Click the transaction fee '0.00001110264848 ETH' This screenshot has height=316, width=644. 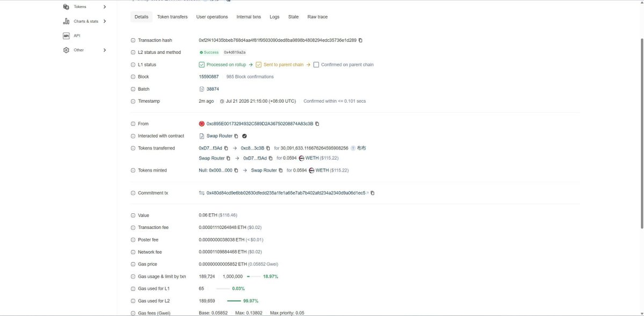point(222,228)
